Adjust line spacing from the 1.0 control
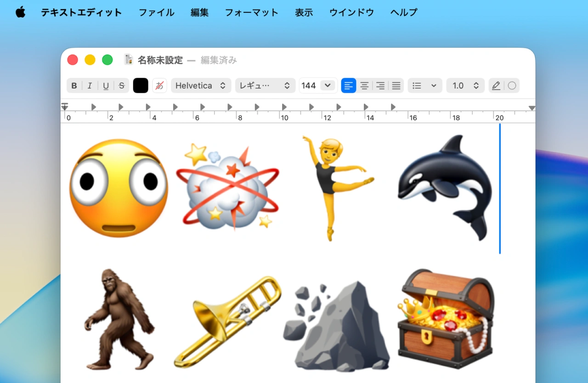The height and width of the screenshot is (383, 588). 465,85
